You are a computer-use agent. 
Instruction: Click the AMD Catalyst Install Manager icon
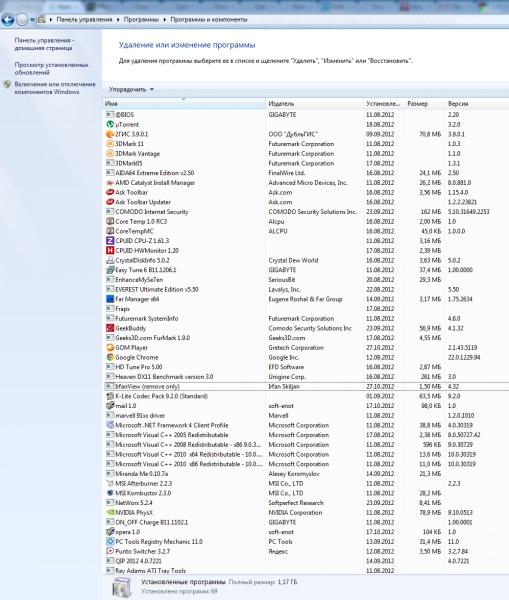[110, 183]
